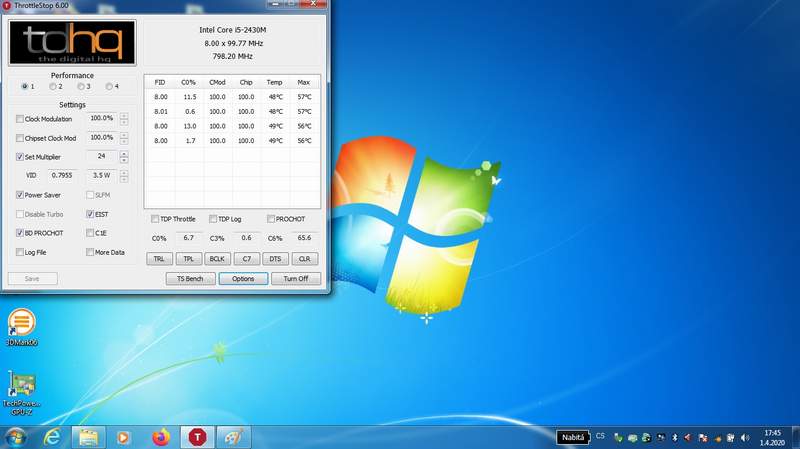Open the Paint icon in the taskbar
Image resolution: width=800 pixels, height=449 pixels.
pyautogui.click(x=234, y=437)
